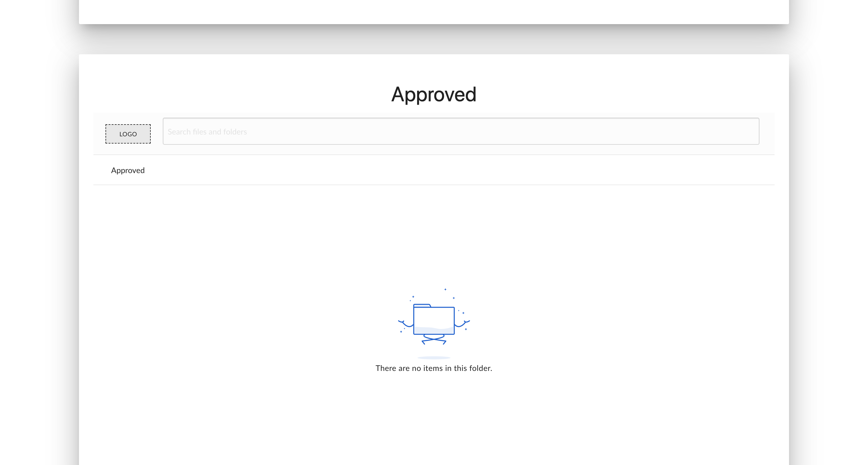
Task: Click the sparkle star above the folder
Action: pos(445,289)
